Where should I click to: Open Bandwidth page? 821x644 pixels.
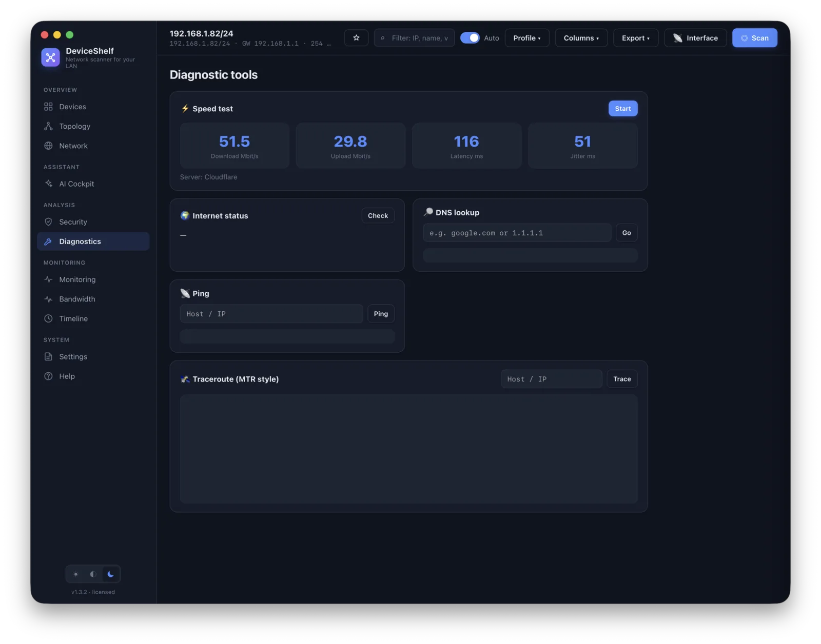click(93, 299)
